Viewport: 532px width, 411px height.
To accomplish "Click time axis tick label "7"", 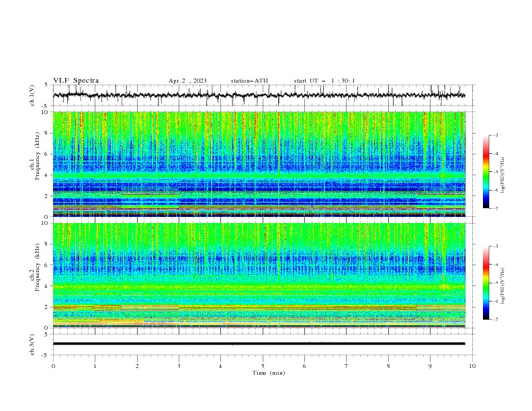I will pyautogui.click(x=347, y=366).
